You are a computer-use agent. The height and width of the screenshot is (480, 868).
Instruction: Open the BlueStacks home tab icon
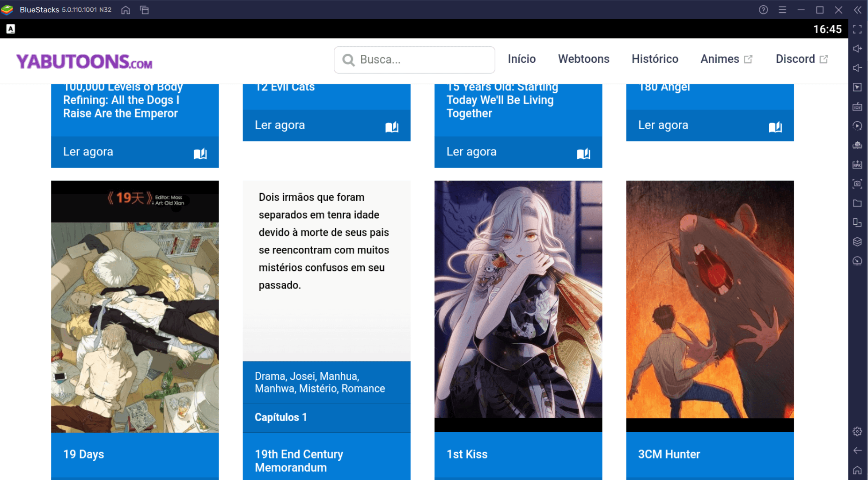[x=125, y=10]
